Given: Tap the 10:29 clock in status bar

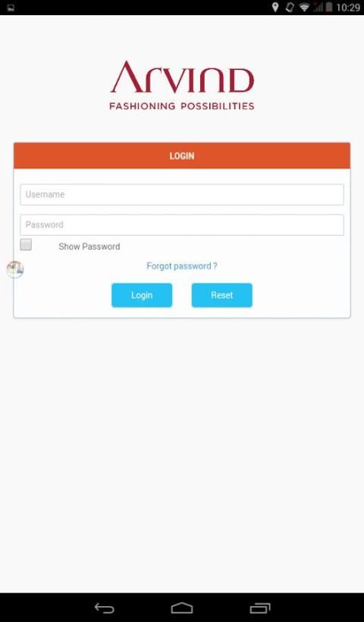Looking at the screenshot, I should [x=348, y=8].
